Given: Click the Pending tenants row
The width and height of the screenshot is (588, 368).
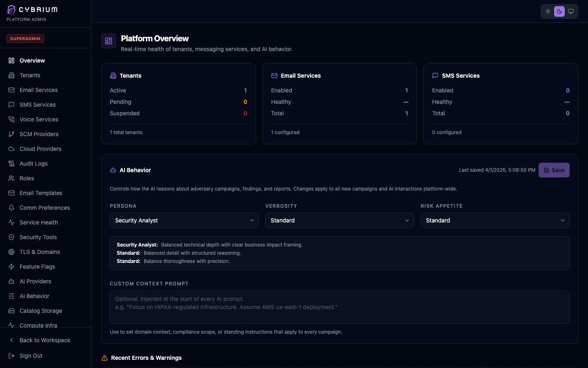Looking at the screenshot, I should pyautogui.click(x=178, y=102).
